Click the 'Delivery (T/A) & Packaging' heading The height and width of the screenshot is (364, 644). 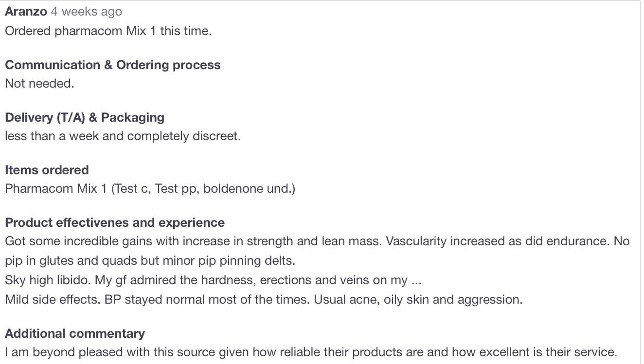[85, 117]
